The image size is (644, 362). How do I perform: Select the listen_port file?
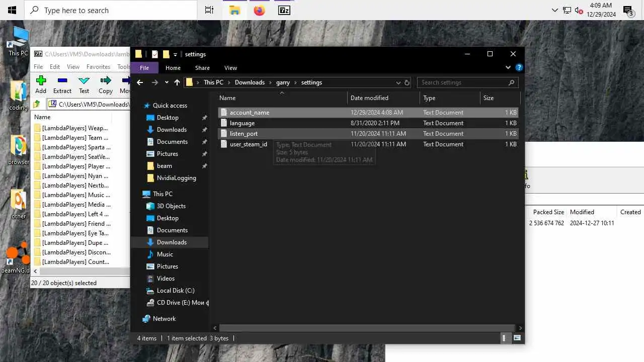pyautogui.click(x=368, y=134)
